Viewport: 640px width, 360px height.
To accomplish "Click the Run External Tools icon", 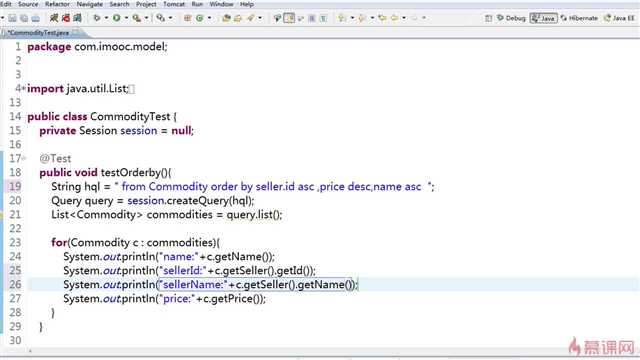I will click(136, 18).
